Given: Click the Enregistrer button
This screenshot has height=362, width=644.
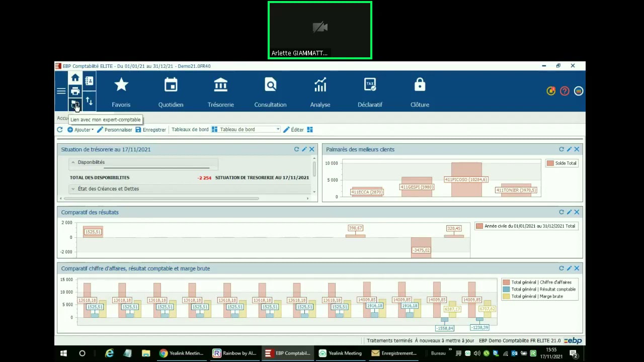Looking at the screenshot, I should tap(150, 130).
